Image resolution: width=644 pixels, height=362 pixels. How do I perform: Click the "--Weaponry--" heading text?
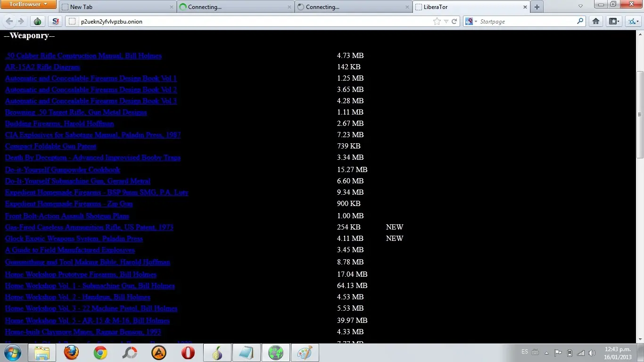coord(29,36)
